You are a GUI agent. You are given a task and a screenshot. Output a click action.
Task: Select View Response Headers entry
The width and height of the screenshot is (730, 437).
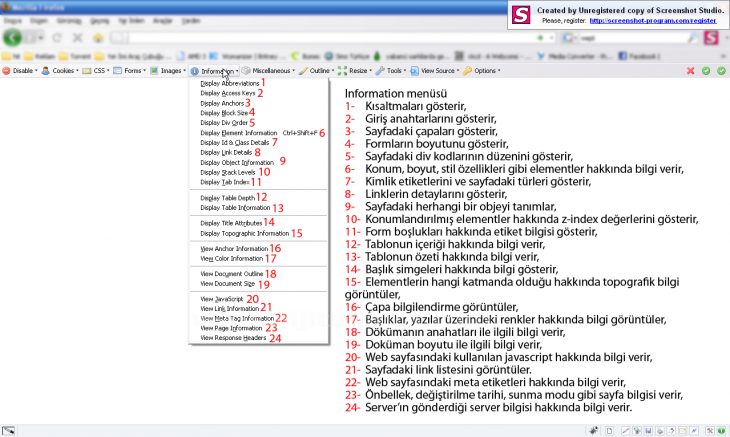tap(233, 338)
